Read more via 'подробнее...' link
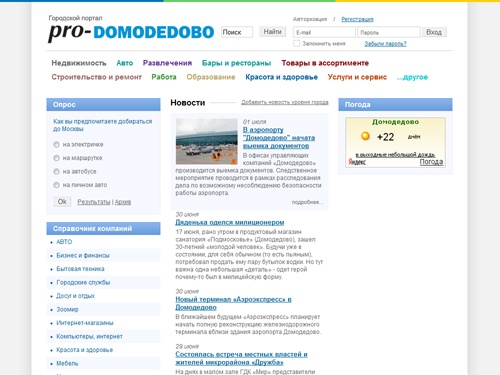 point(307,202)
